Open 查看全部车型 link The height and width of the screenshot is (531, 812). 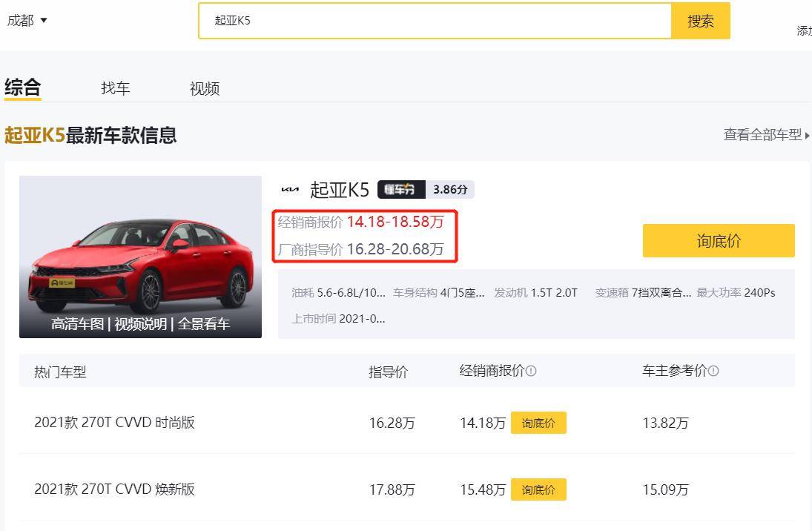point(767,135)
